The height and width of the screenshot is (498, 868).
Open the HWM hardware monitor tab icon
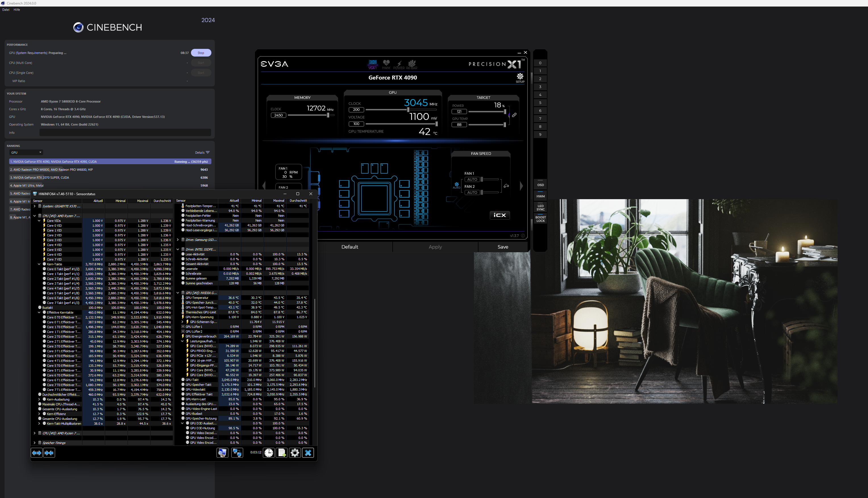tap(386, 64)
